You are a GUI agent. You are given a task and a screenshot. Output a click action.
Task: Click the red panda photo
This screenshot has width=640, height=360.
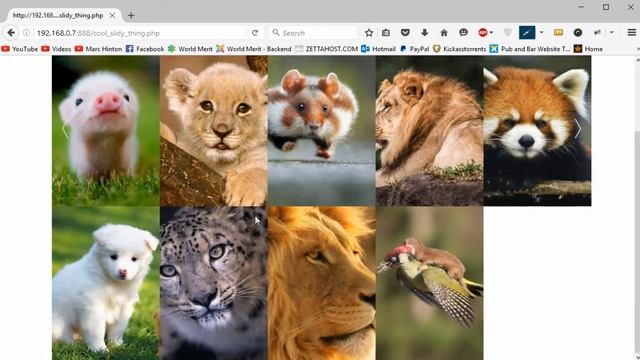[537, 131]
